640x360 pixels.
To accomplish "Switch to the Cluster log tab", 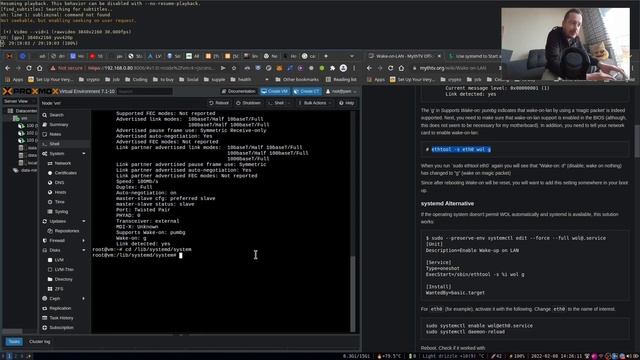I will pyautogui.click(x=40, y=342).
